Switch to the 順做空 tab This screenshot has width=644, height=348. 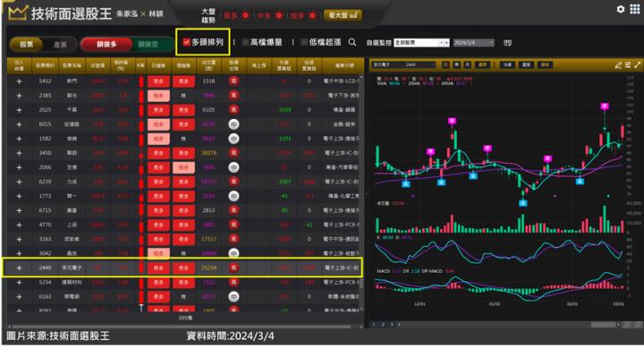[x=148, y=45]
